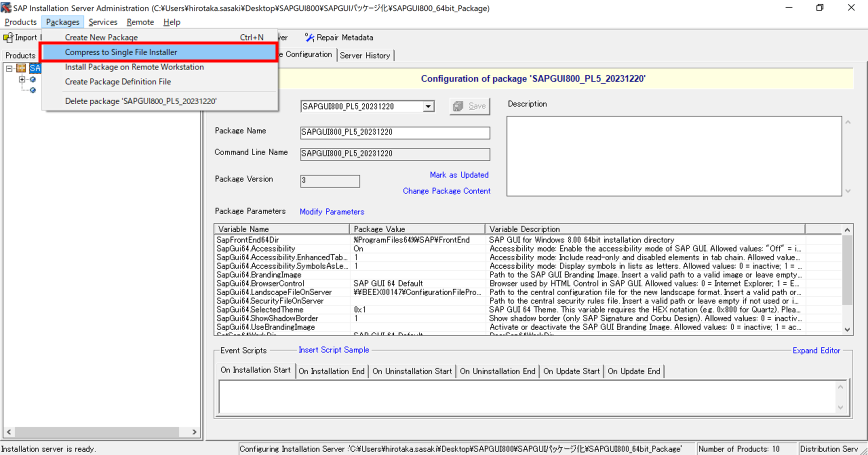This screenshot has height=455, width=868.
Task: Click into the Package Name field
Action: pyautogui.click(x=395, y=132)
